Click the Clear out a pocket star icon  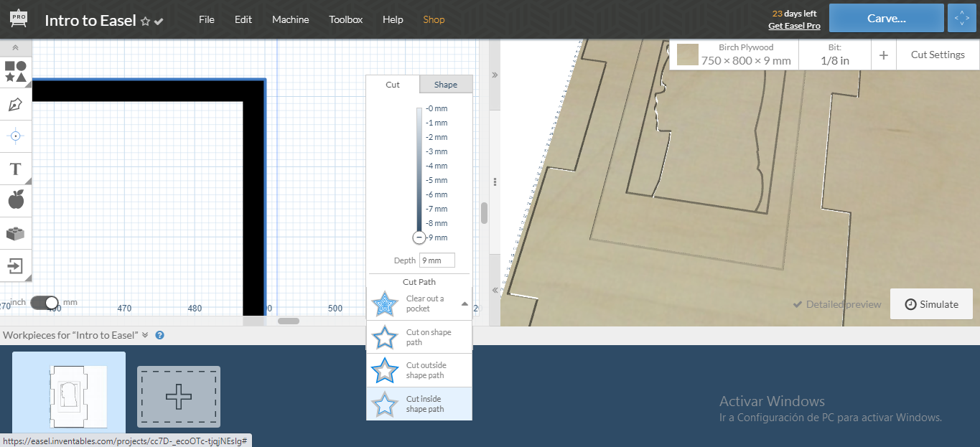[386, 304]
